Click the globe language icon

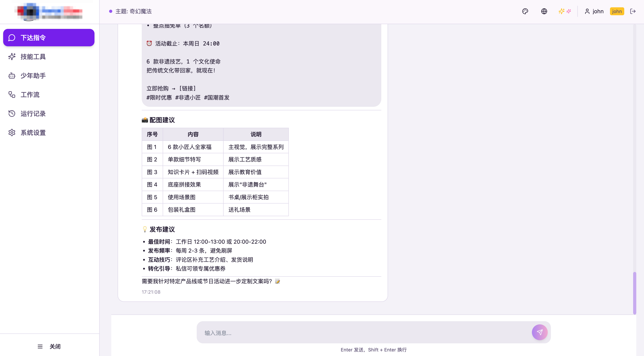pos(544,11)
